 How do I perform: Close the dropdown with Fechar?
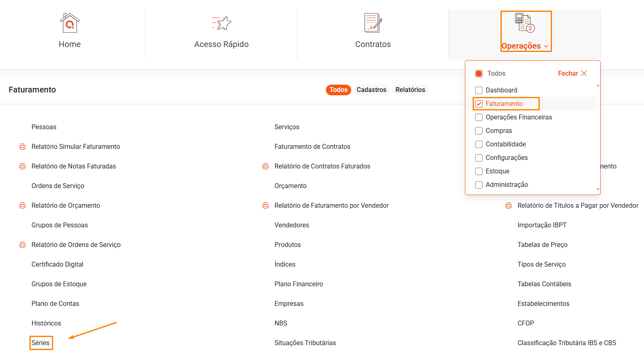[x=572, y=74]
